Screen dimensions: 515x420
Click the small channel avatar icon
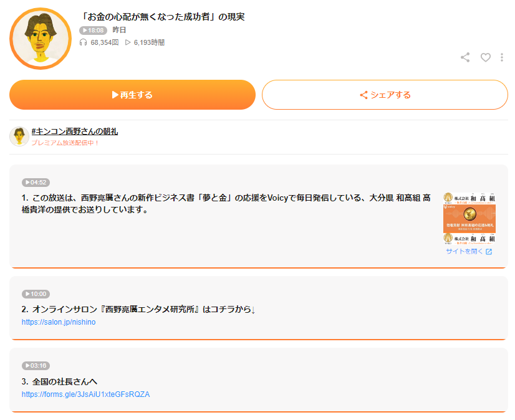[19, 136]
